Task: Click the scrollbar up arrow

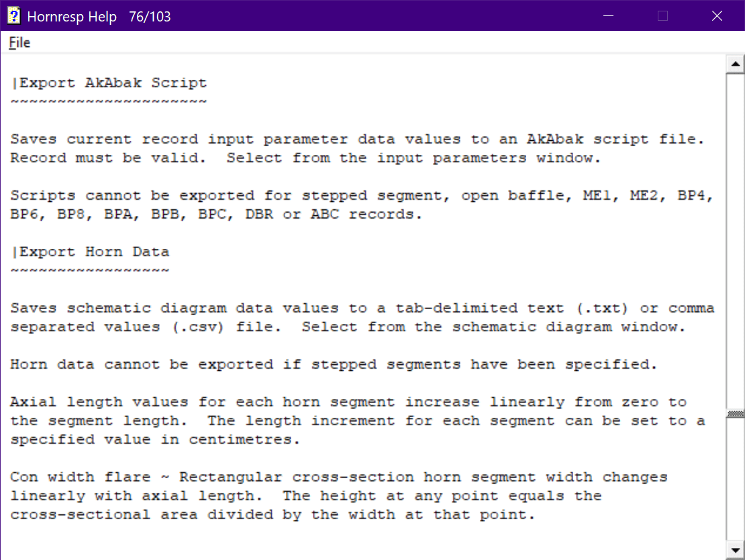Action: click(x=735, y=64)
